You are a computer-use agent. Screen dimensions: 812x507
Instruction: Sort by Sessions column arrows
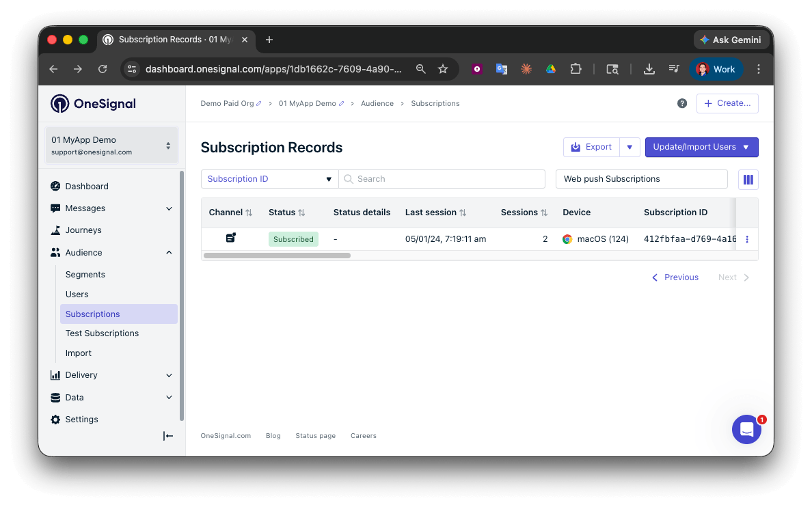click(544, 213)
